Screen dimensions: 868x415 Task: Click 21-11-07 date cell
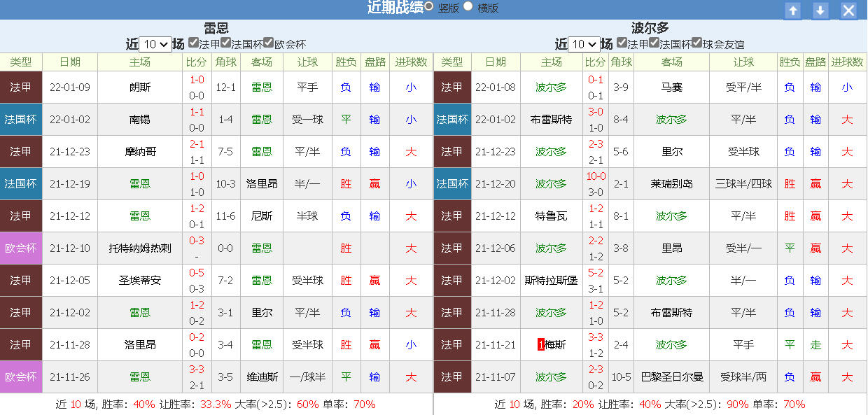[x=496, y=377]
